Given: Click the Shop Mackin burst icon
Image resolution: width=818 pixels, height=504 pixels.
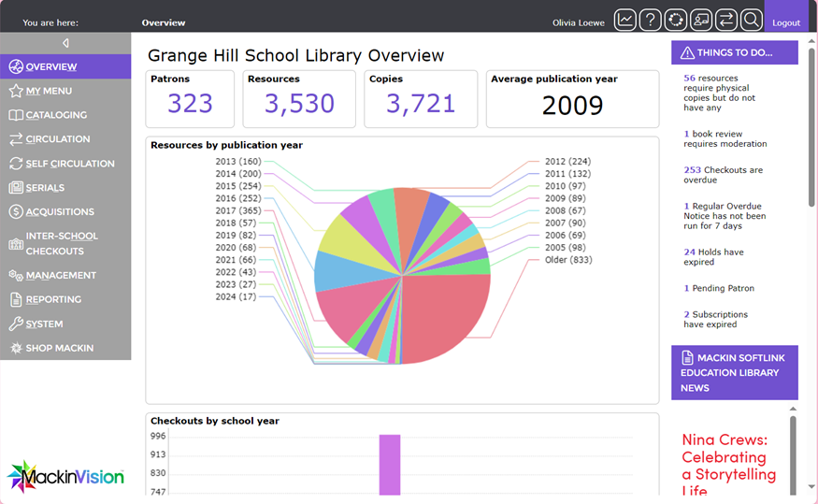Looking at the screenshot, I should 16,348.
